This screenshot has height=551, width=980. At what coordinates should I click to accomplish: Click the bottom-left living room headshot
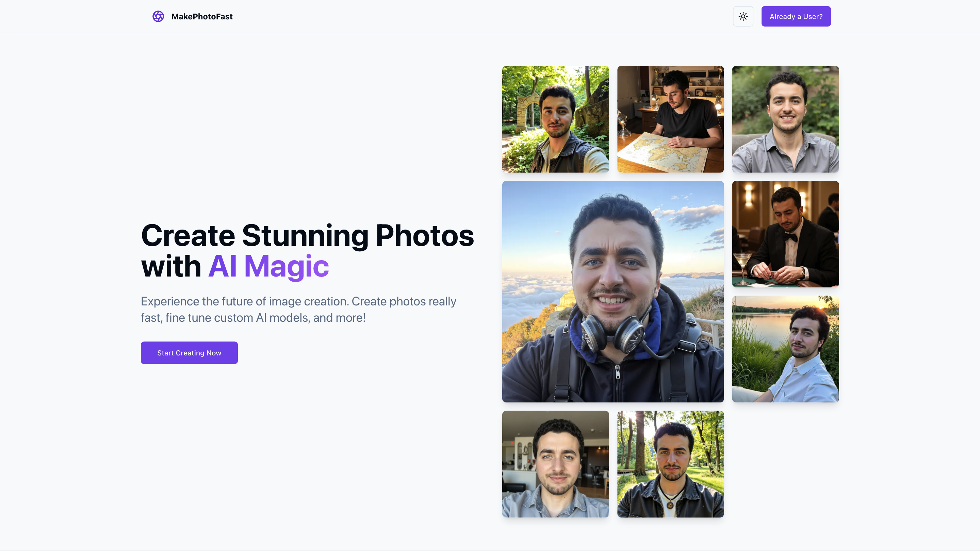point(555,464)
